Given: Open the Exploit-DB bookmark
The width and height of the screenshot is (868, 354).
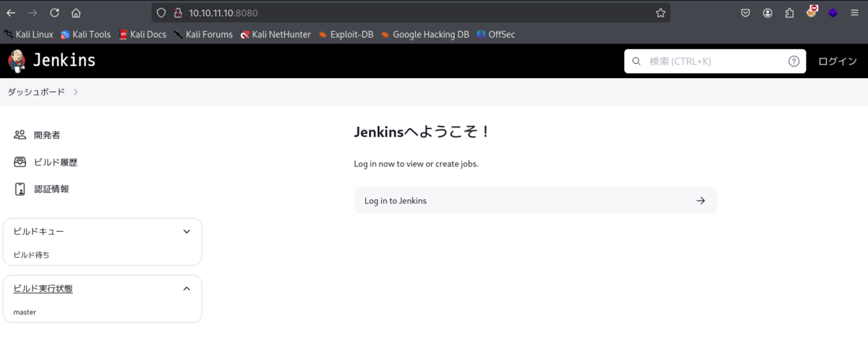Looking at the screenshot, I should click(346, 34).
